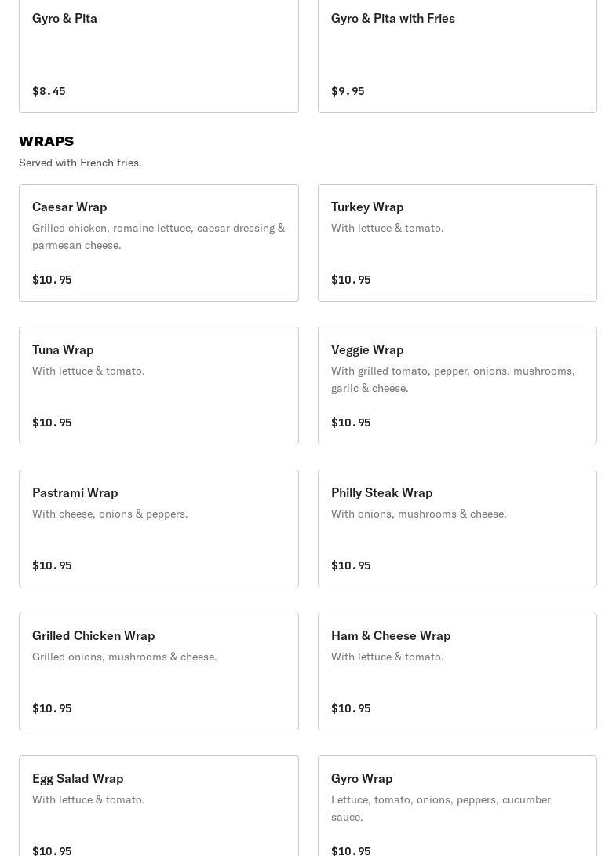The height and width of the screenshot is (856, 616).
Task: Open the Gyro & Pita menu item
Action: coord(159,53)
